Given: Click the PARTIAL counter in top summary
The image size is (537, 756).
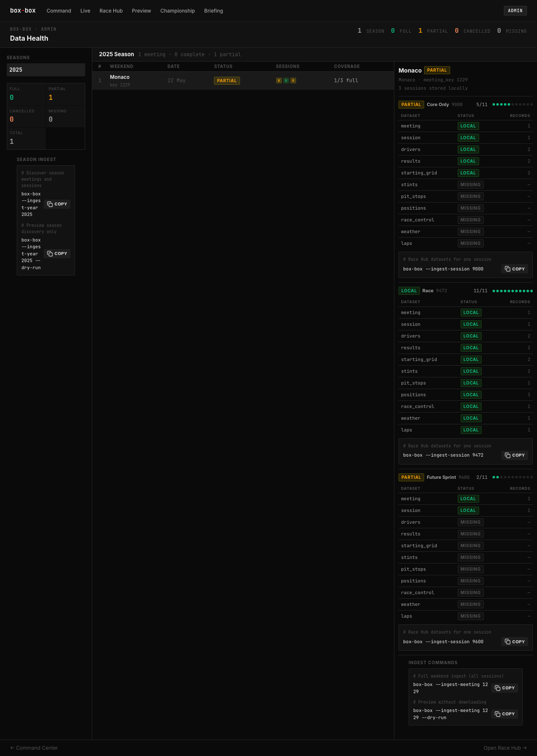Looking at the screenshot, I should click(x=433, y=31).
